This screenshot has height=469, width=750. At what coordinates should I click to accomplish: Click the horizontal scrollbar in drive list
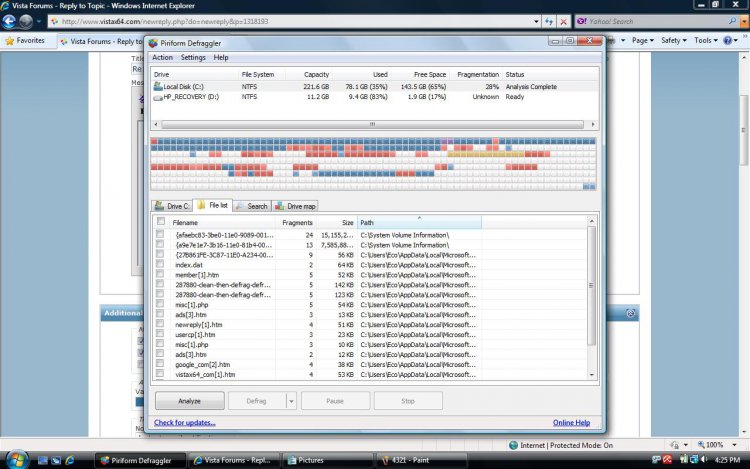[x=372, y=124]
